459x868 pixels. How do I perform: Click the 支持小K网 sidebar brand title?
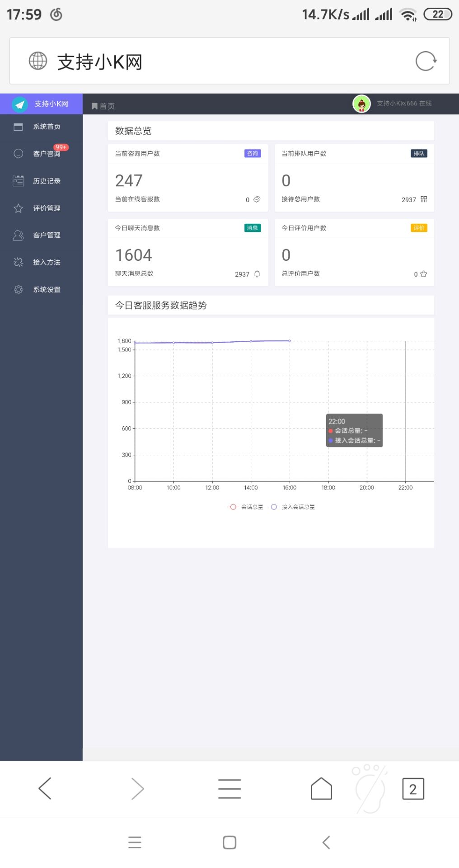click(52, 104)
